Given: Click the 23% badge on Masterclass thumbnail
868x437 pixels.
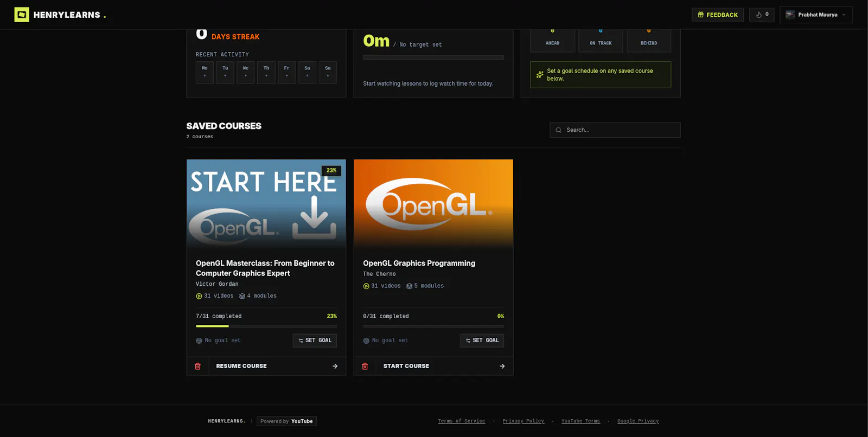Looking at the screenshot, I should point(331,170).
